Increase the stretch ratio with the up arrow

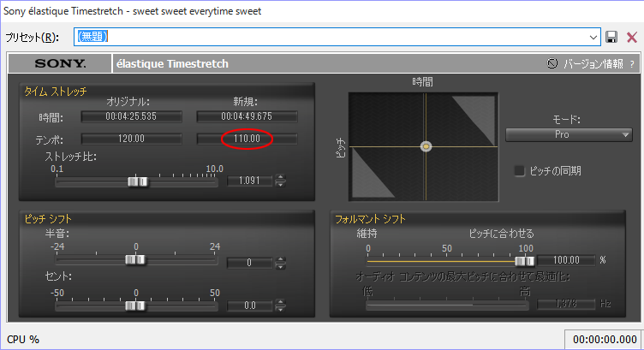point(281,177)
